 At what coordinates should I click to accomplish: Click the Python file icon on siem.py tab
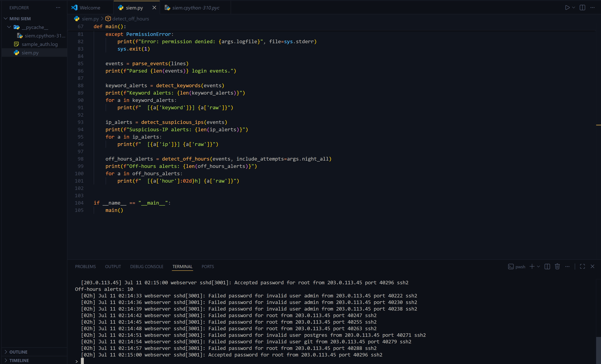click(x=121, y=8)
